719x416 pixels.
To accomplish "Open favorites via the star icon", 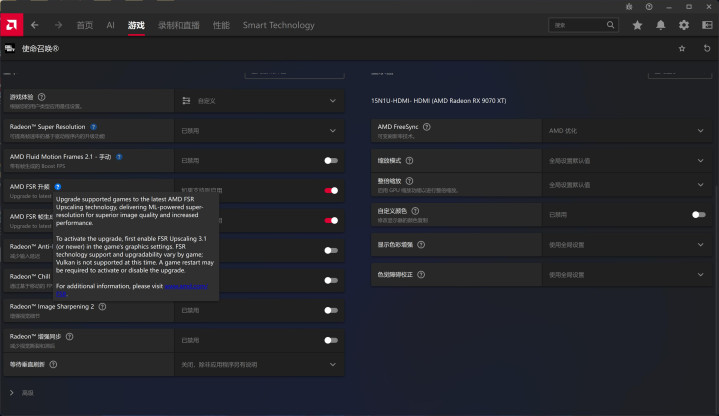I will pyautogui.click(x=638, y=24).
